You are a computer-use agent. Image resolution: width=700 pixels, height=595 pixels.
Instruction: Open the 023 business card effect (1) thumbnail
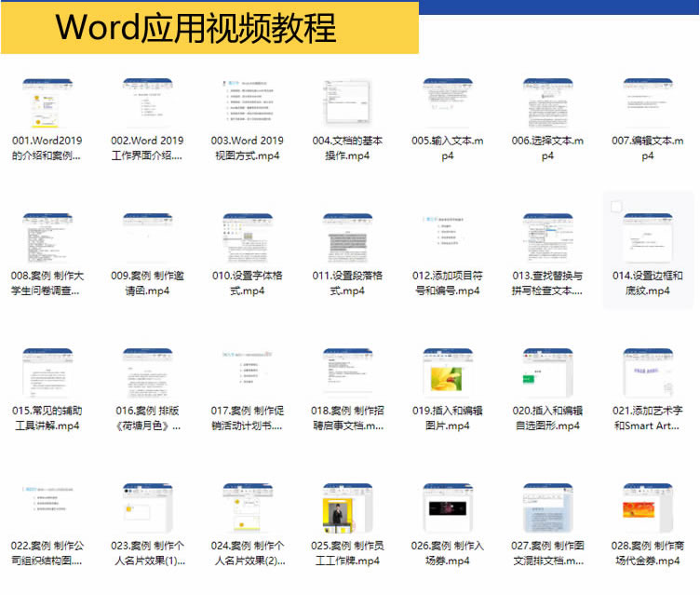[147, 507]
